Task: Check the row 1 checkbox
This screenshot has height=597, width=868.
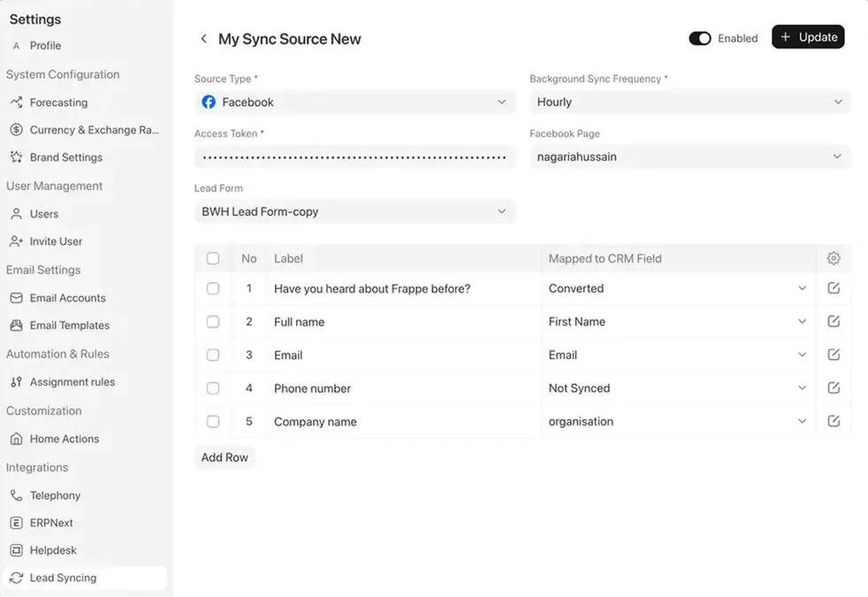Action: (213, 288)
